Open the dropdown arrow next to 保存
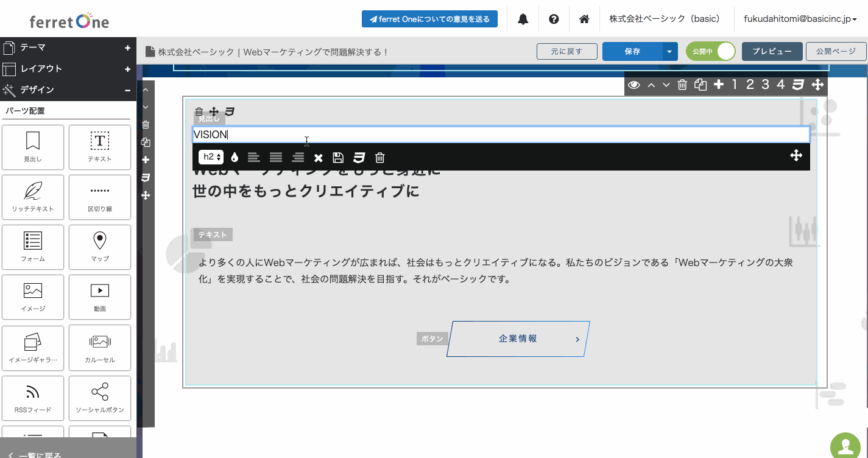The height and width of the screenshot is (458, 868). [x=669, y=52]
